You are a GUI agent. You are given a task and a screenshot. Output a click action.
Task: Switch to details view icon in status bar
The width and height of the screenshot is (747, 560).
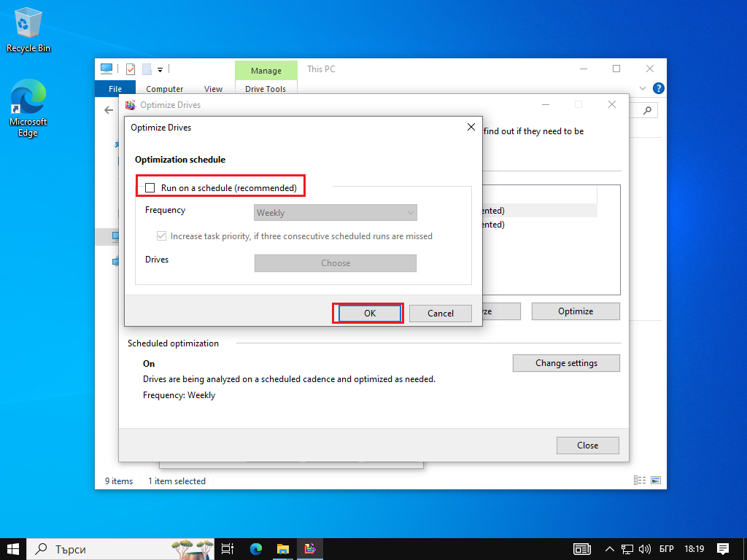pyautogui.click(x=640, y=481)
